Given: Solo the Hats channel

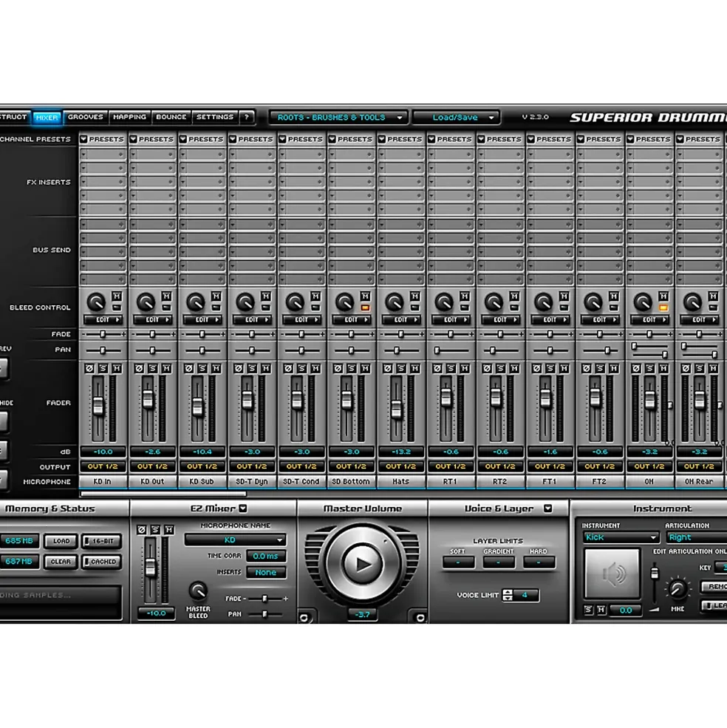Looking at the screenshot, I should (x=401, y=369).
